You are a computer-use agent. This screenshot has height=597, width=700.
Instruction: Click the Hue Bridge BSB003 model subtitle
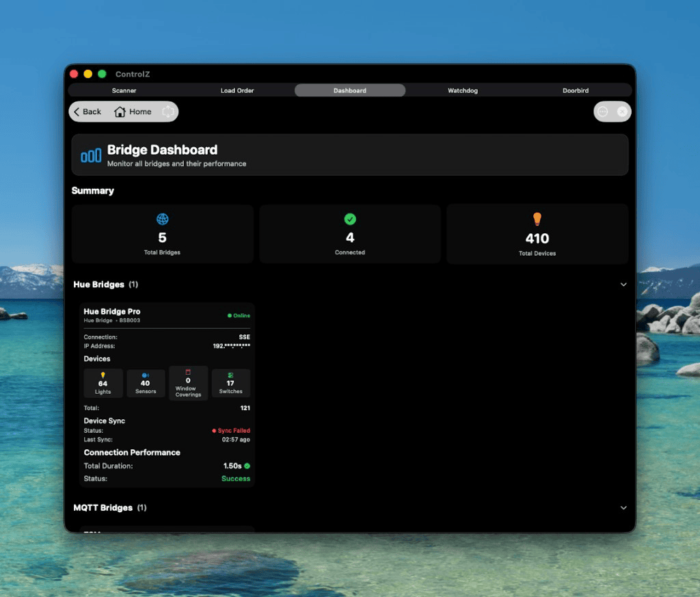click(112, 320)
